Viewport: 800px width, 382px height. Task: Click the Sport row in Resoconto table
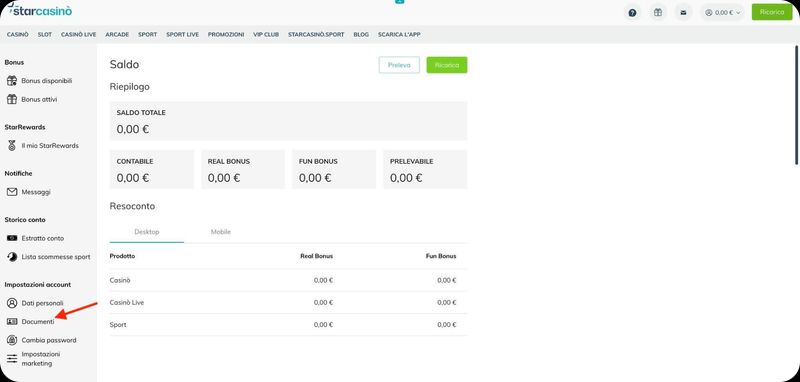[288, 324]
